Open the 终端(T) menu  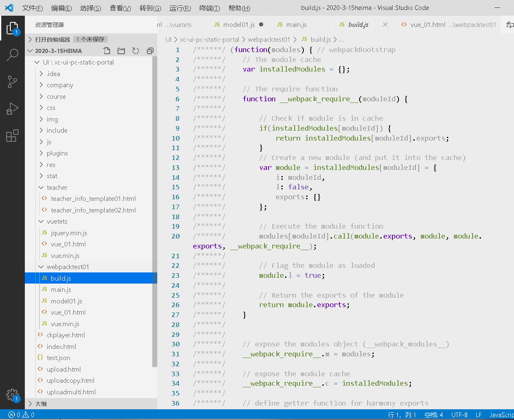(x=209, y=8)
